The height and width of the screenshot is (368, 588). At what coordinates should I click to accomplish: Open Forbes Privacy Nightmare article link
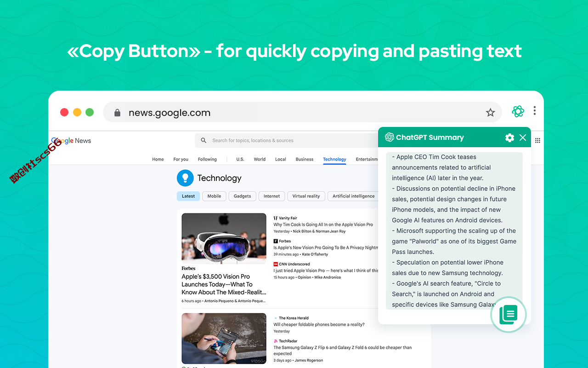(x=326, y=247)
